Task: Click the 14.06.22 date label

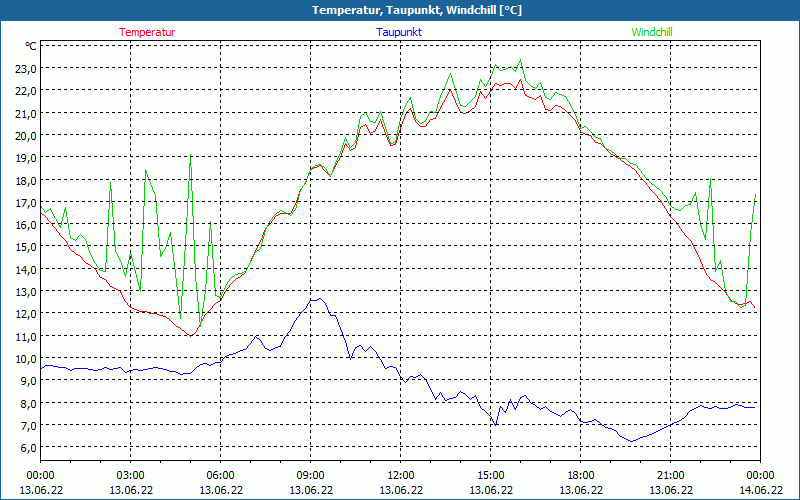Action: (761, 490)
